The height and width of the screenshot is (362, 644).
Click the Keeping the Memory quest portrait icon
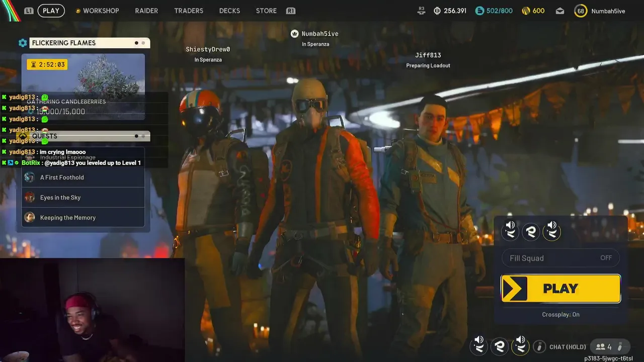[x=30, y=217]
